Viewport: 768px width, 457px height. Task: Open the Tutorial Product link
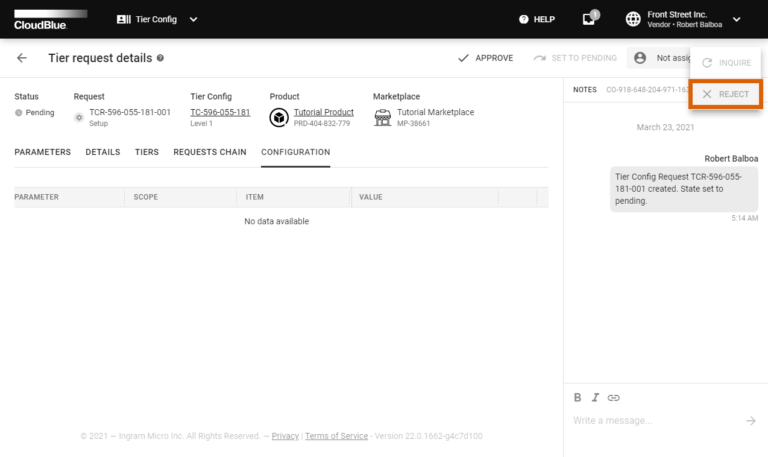point(324,112)
